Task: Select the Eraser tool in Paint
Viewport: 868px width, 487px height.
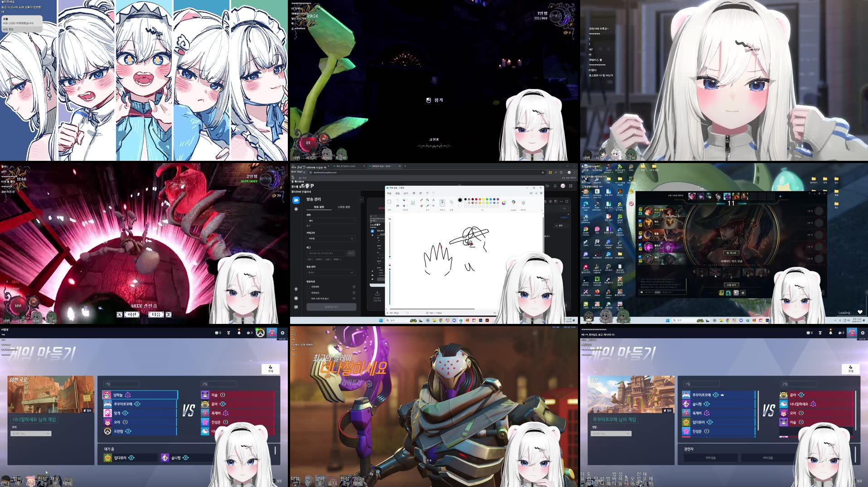Action: 422,206
